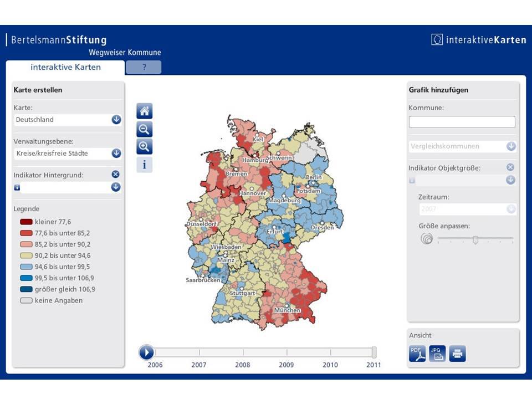
Task: Play the timeline animation
Action: coord(146,352)
